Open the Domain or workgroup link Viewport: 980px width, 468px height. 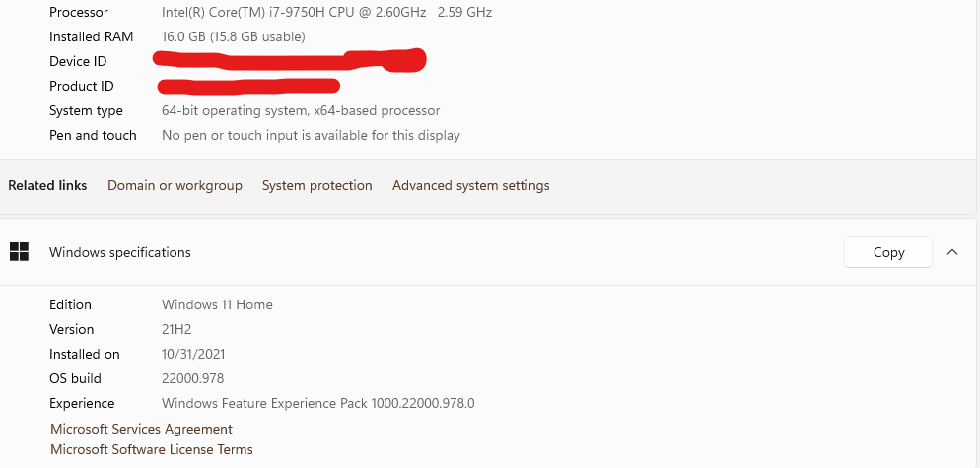(x=175, y=185)
